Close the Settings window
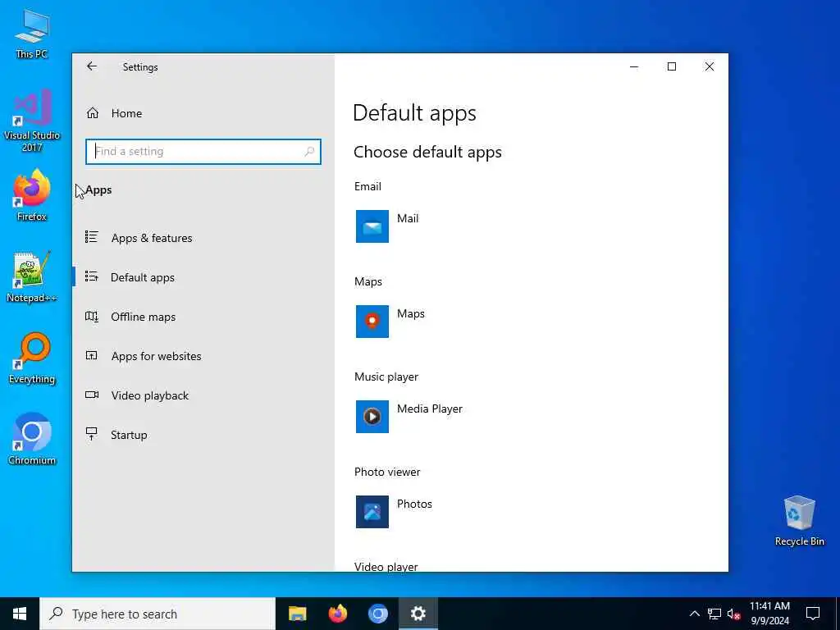 coord(710,66)
